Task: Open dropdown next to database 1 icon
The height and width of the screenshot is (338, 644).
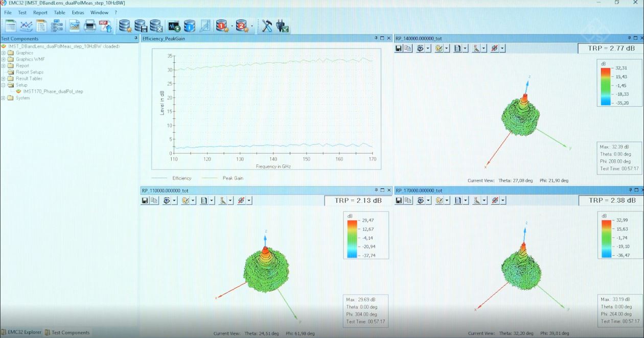Action: [x=232, y=26]
